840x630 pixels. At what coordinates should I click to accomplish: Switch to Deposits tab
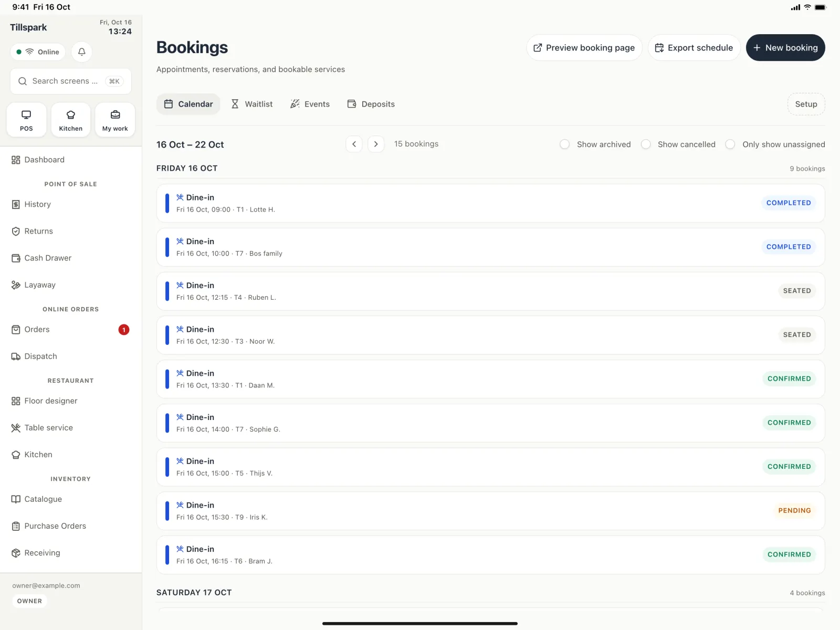[371, 104]
